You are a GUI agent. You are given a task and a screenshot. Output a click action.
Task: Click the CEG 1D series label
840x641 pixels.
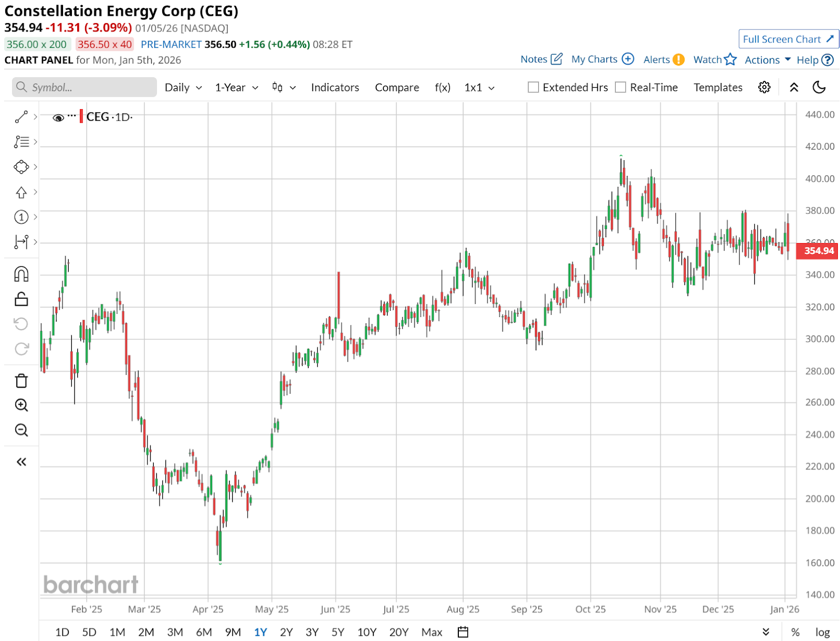109,117
